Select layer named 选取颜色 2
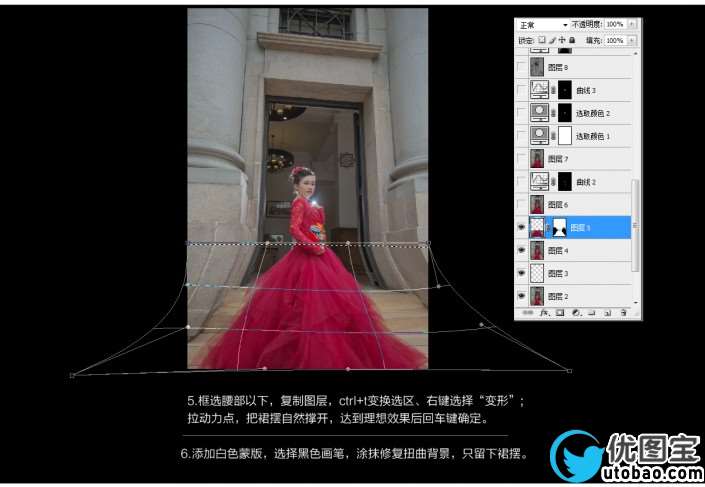Screen dimensions: 705x487 coord(593,113)
